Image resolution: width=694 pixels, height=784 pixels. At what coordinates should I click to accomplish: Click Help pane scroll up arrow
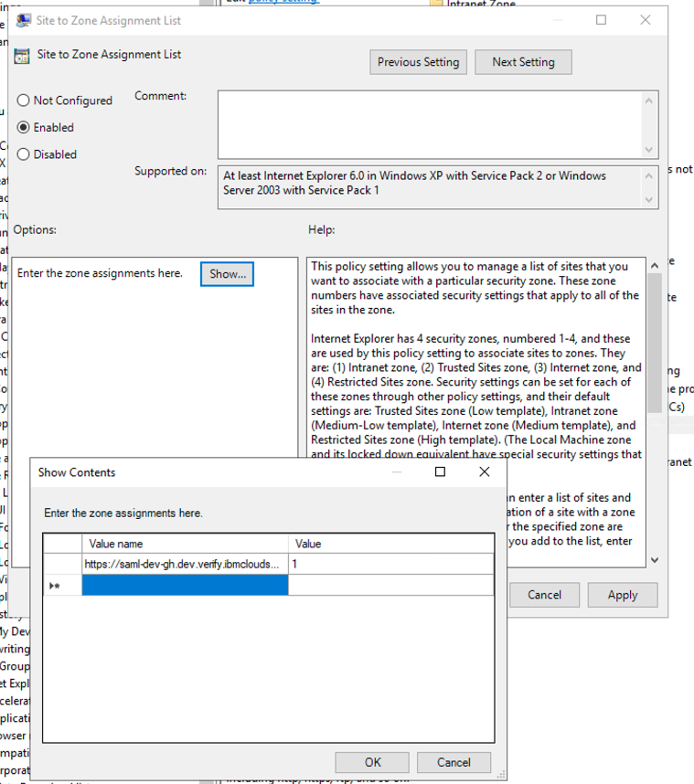pos(655,266)
